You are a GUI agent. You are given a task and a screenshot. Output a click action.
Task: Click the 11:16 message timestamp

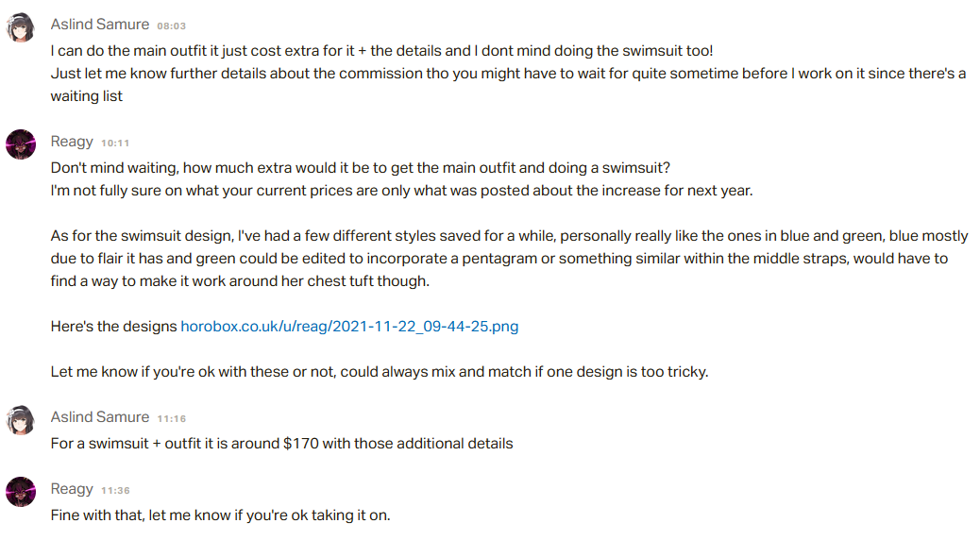click(171, 419)
